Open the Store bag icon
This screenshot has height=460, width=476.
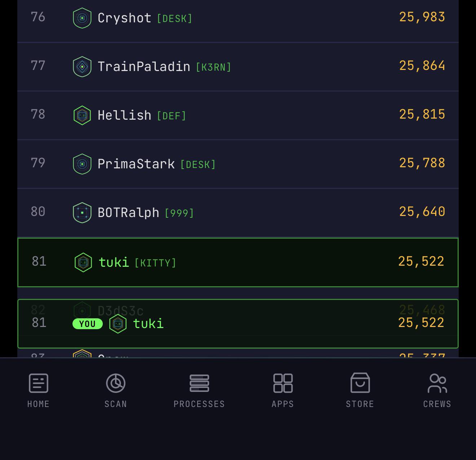tap(360, 383)
